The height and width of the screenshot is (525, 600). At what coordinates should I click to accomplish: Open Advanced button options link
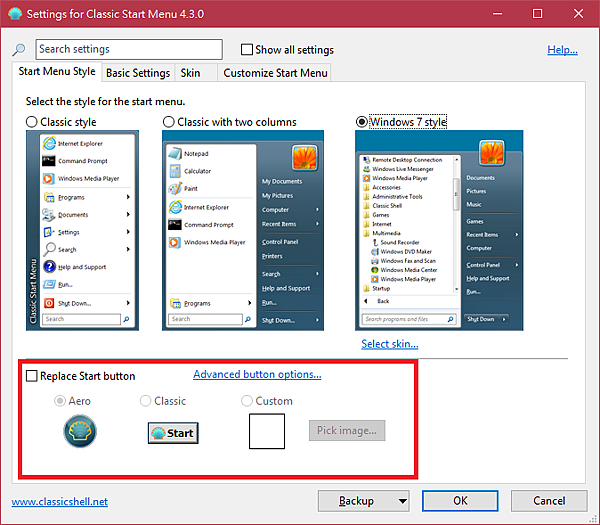257,374
